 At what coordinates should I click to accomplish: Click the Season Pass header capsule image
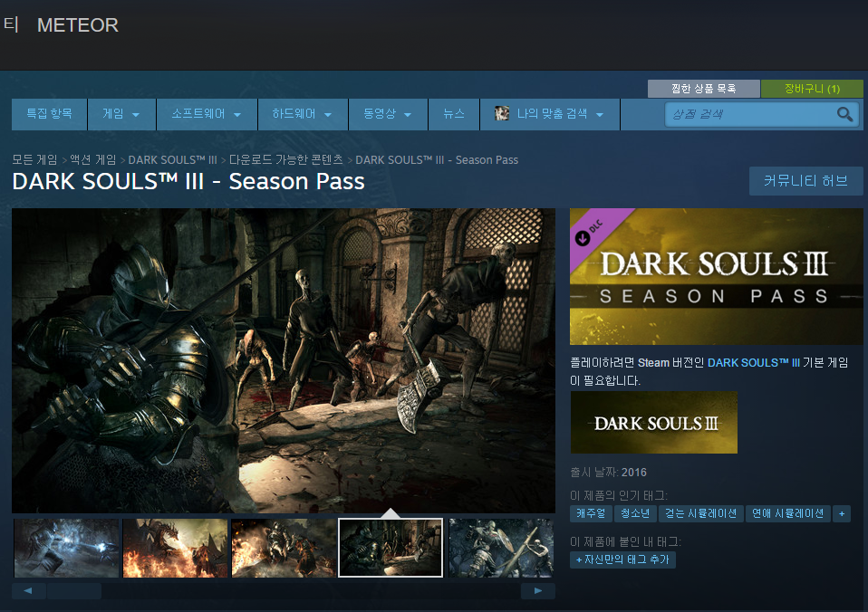pyautogui.click(x=717, y=277)
